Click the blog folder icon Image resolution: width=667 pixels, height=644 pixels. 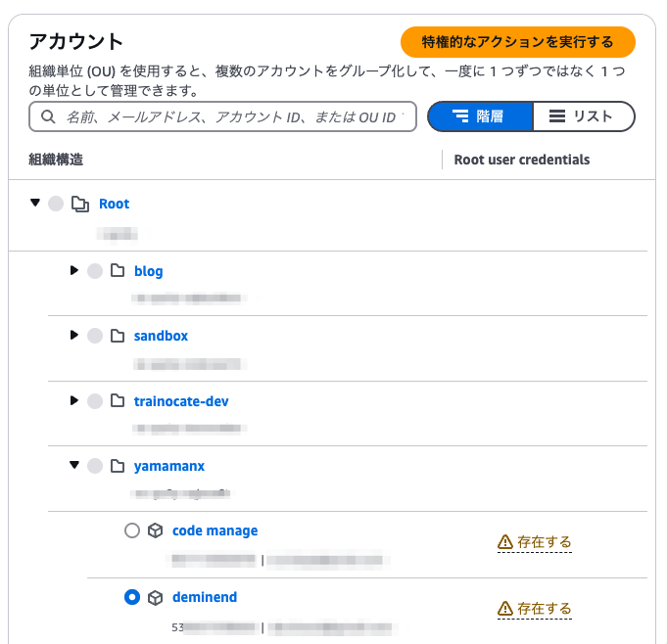[118, 270]
